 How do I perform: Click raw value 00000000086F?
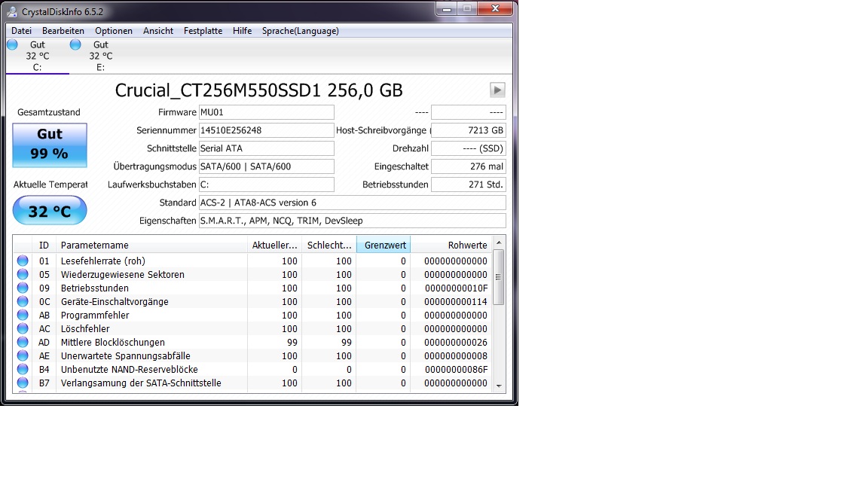point(456,370)
